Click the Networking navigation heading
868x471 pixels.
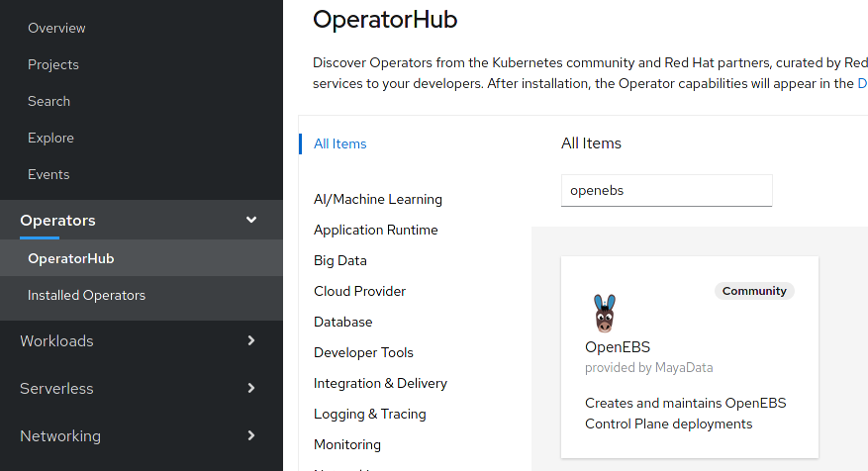pos(60,436)
